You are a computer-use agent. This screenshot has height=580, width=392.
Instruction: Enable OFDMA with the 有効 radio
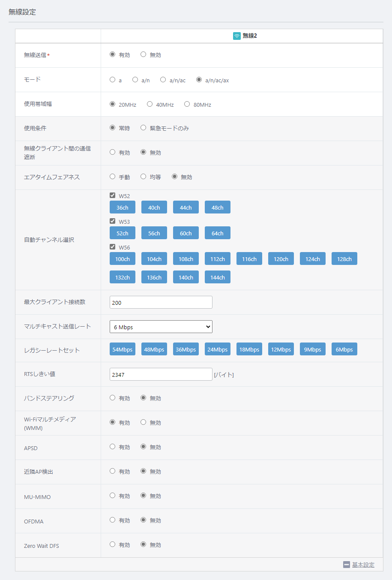(x=112, y=520)
